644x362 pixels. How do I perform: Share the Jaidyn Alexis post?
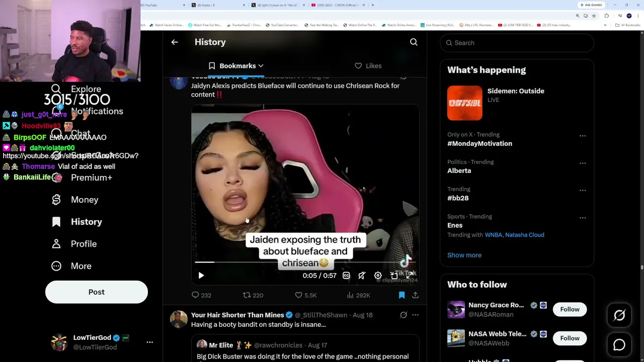[415, 295]
